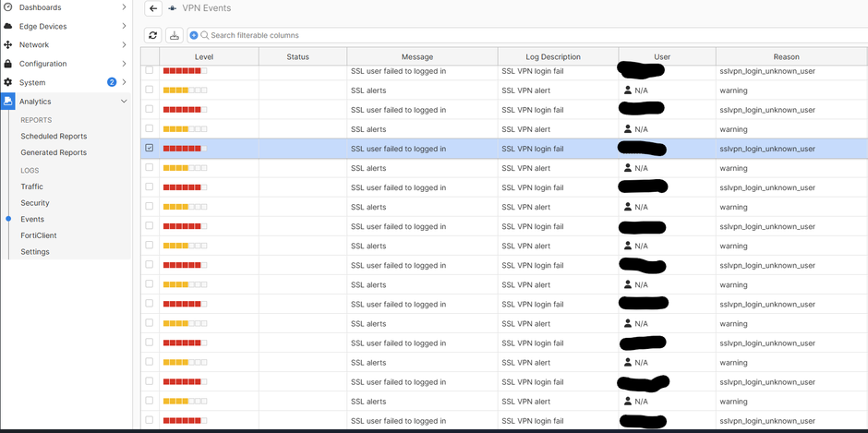Image resolution: width=868 pixels, height=433 pixels.
Task: Click the Analytics chart icon
Action: pyautogui.click(x=7, y=102)
